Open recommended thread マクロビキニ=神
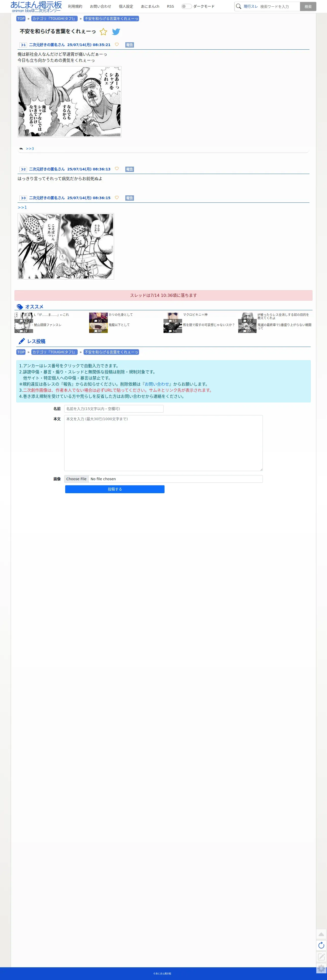This screenshot has width=327, height=980. (195, 315)
